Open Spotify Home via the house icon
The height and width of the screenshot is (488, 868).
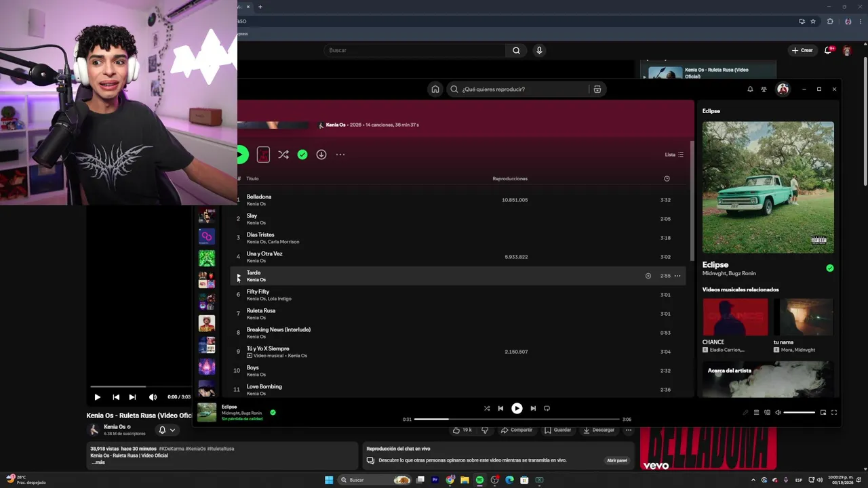pyautogui.click(x=435, y=89)
